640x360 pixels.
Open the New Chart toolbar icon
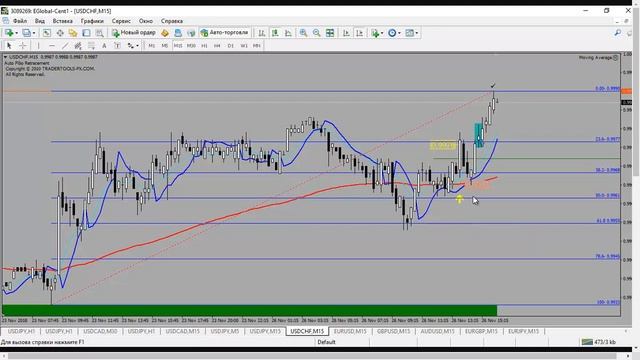[9, 33]
